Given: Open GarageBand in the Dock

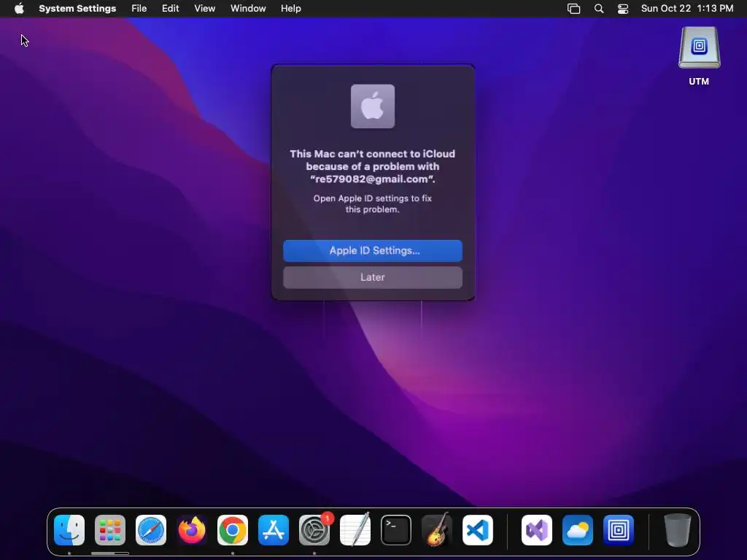Looking at the screenshot, I should point(437,530).
